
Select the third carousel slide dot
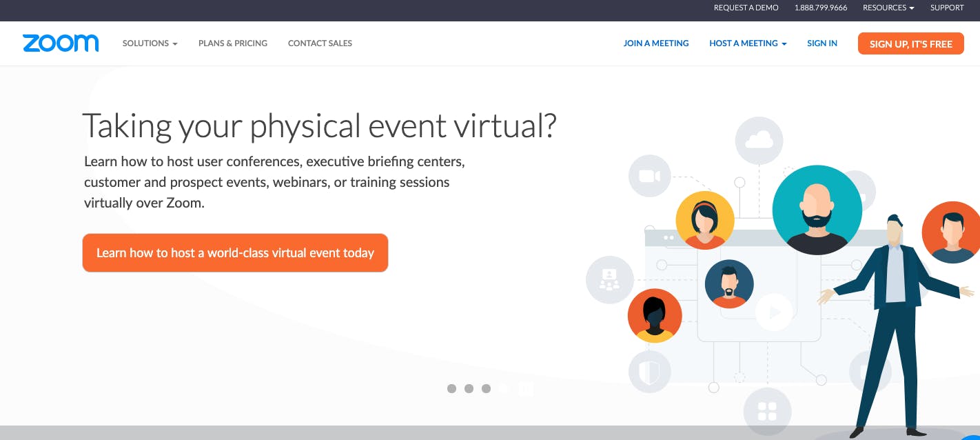point(486,389)
